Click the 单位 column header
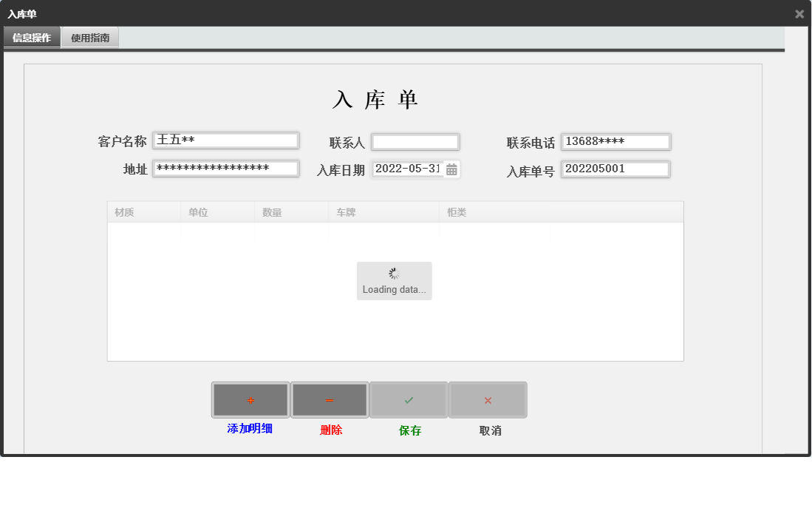The image size is (812, 508). coord(197,212)
